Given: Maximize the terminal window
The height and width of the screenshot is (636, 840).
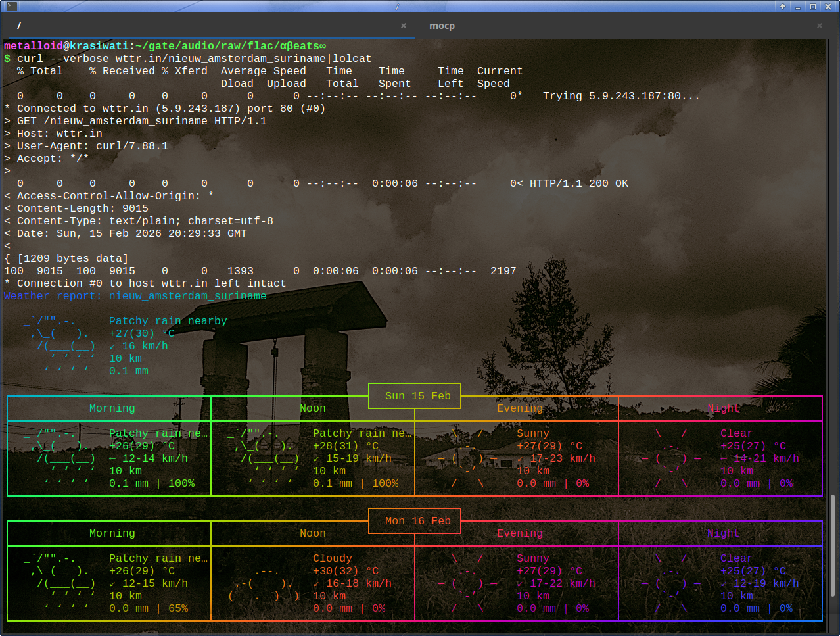Looking at the screenshot, I should pos(812,6).
